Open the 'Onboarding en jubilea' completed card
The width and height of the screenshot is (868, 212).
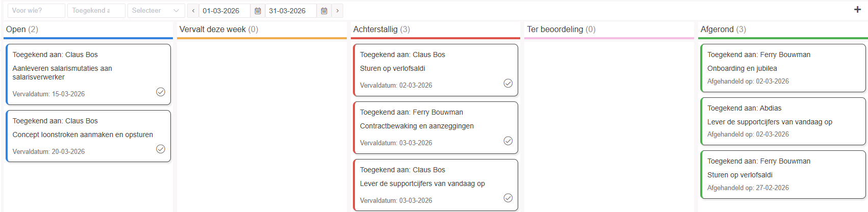783,68
